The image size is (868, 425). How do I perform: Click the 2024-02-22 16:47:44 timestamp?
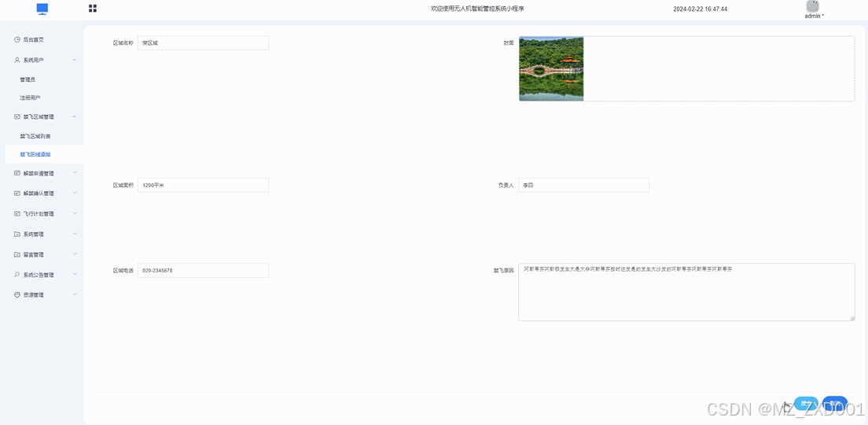tap(701, 9)
